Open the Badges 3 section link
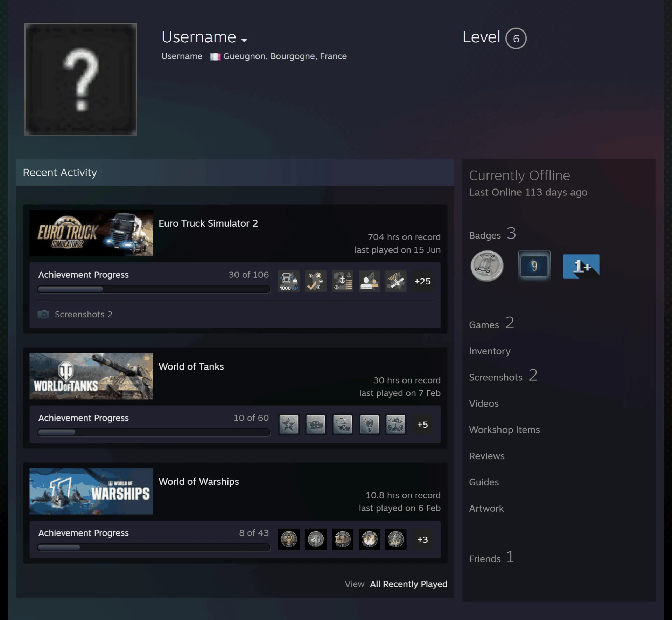Image resolution: width=672 pixels, height=620 pixels. [493, 234]
